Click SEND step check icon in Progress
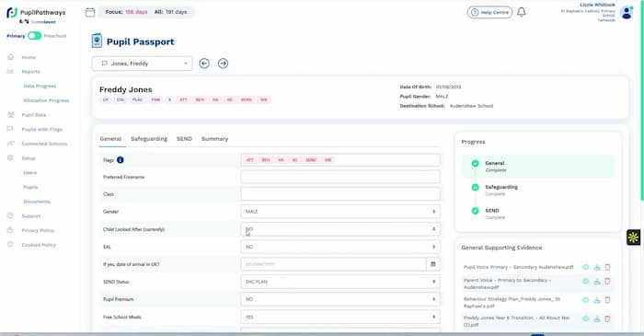644x336 pixels. click(x=476, y=211)
